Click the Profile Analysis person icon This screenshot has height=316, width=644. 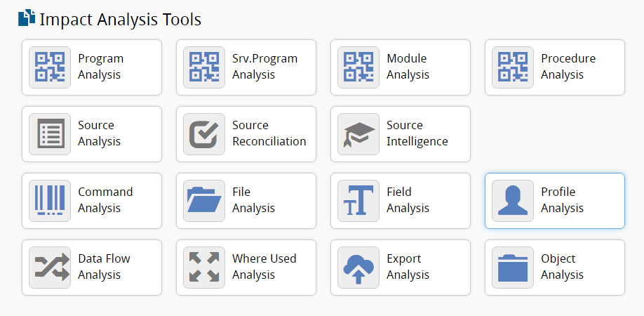513,201
